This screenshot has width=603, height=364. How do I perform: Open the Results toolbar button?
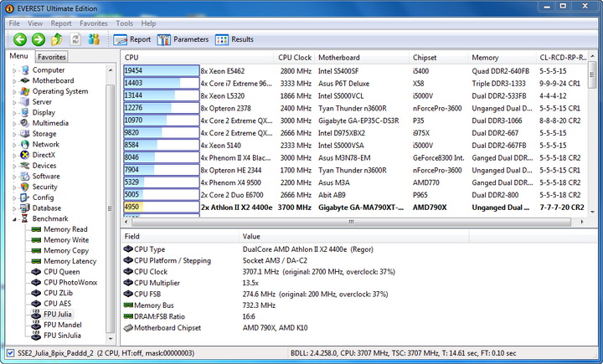point(234,39)
